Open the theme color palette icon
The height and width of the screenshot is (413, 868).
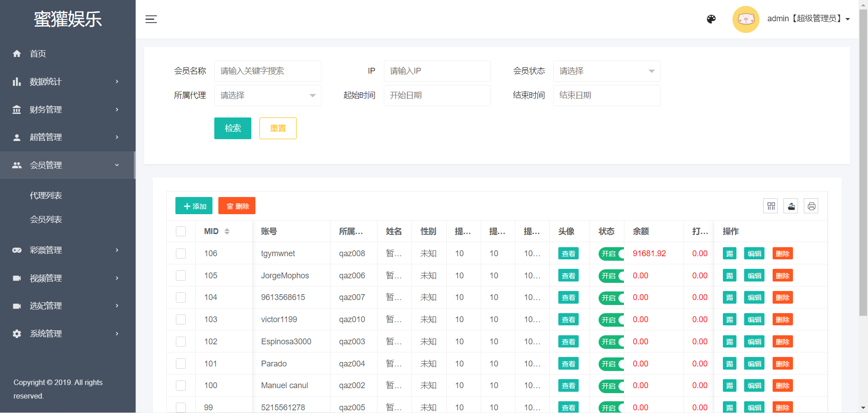pyautogui.click(x=711, y=19)
